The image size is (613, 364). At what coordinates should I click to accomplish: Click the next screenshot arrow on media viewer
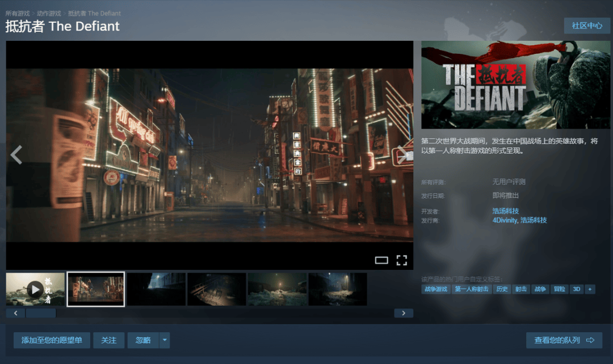[x=402, y=155]
